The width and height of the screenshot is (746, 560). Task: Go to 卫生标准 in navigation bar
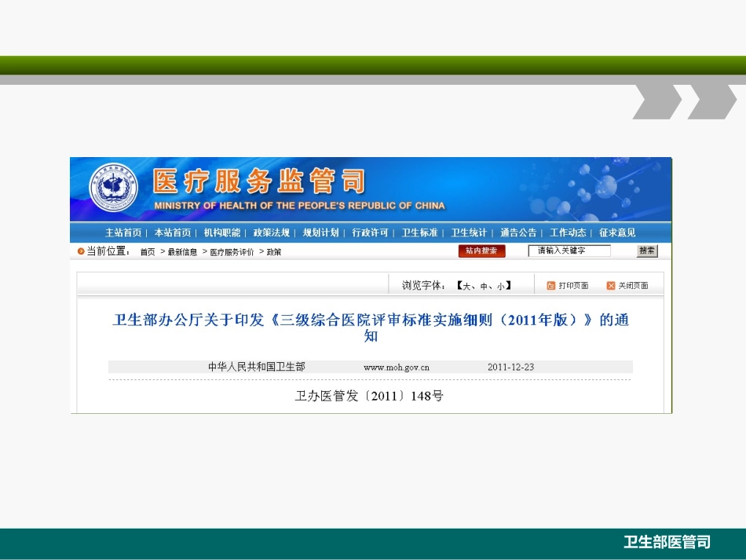(419, 232)
